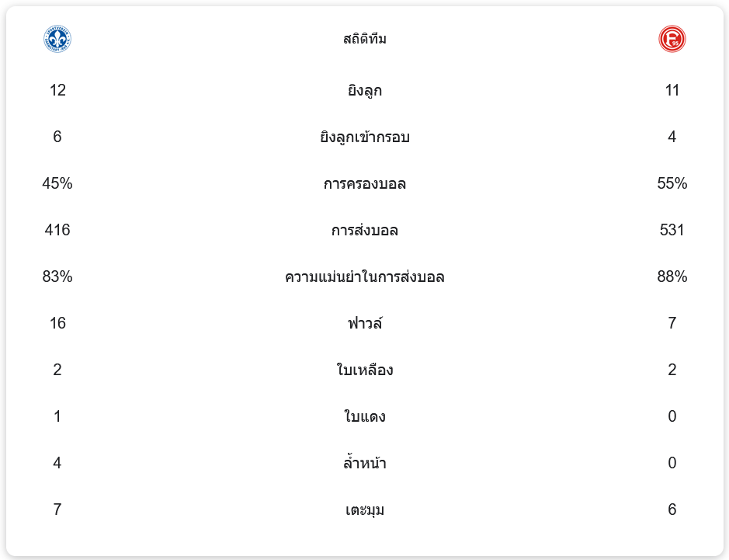Click the ใบแดง red cards label
Viewport: 729px width, 560px height.
click(364, 417)
